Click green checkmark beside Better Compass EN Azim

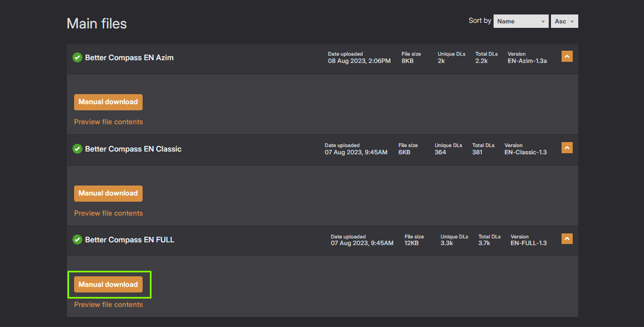tap(77, 57)
